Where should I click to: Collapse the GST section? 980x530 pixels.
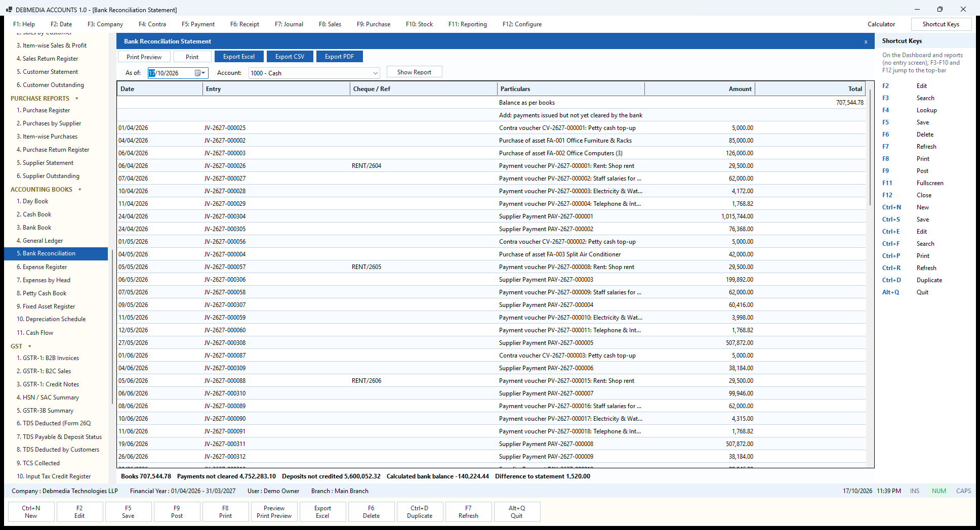click(29, 346)
